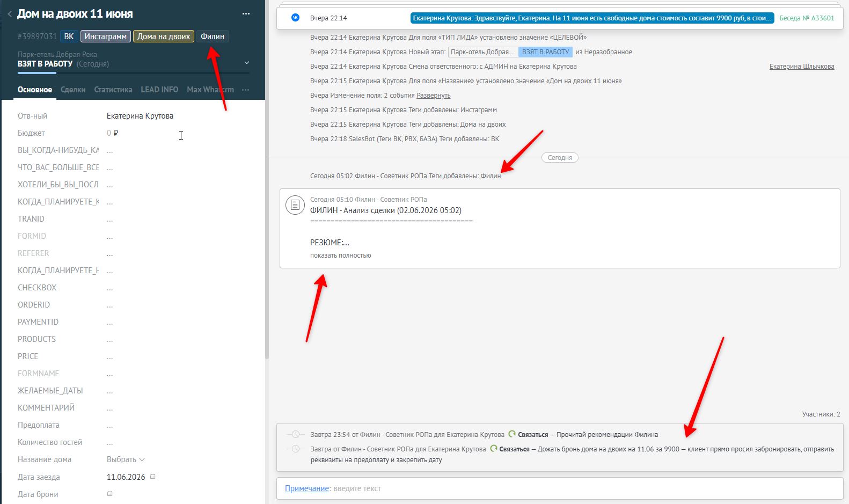Open Название дома Выбрать dropdown

[x=126, y=459]
